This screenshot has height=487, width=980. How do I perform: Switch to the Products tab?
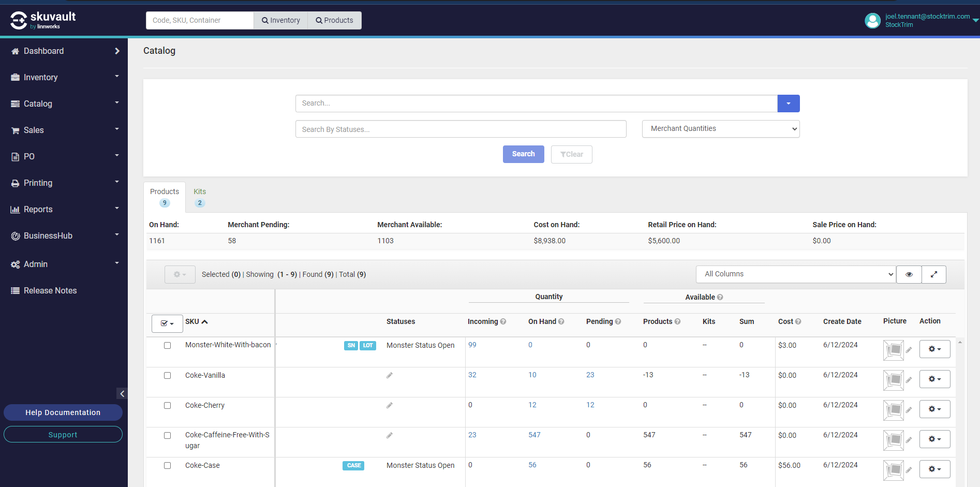tap(165, 197)
